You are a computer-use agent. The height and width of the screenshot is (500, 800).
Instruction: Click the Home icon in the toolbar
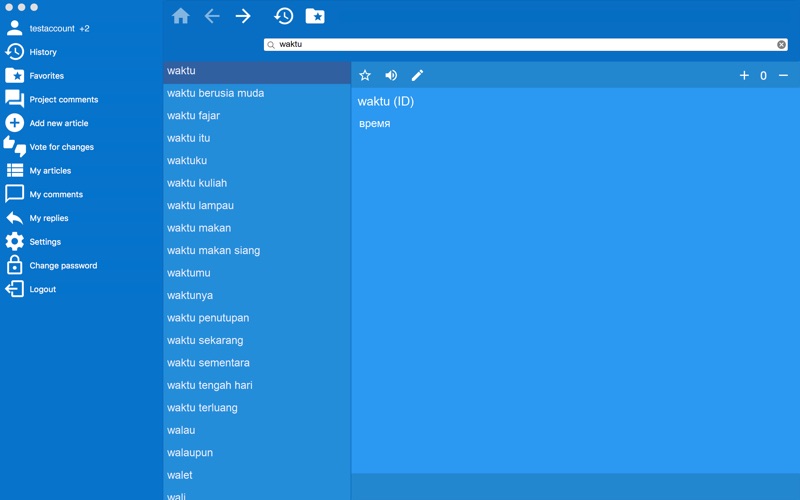pyautogui.click(x=181, y=16)
